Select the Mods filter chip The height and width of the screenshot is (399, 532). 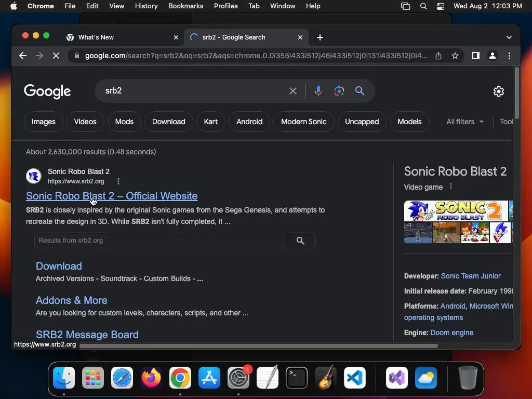[124, 122]
